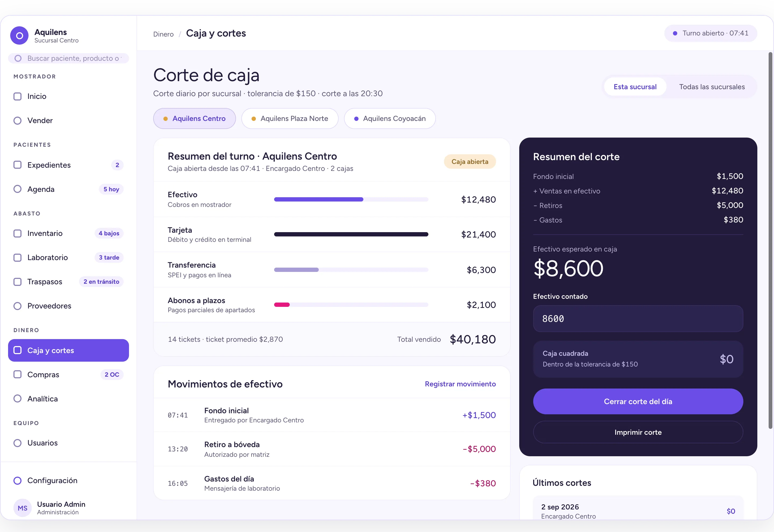
Task: Select the Aquilens Centro branch tab
Action: (x=194, y=118)
